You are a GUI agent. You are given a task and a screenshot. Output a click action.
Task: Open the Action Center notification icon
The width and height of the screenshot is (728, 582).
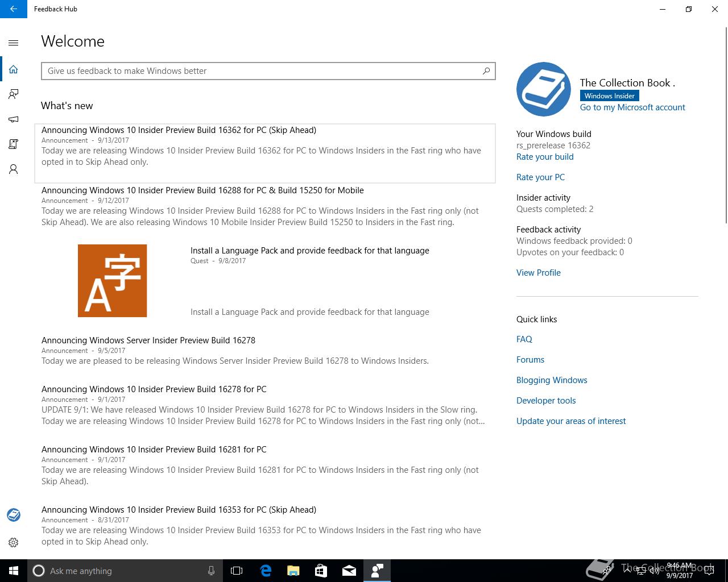[x=709, y=571]
